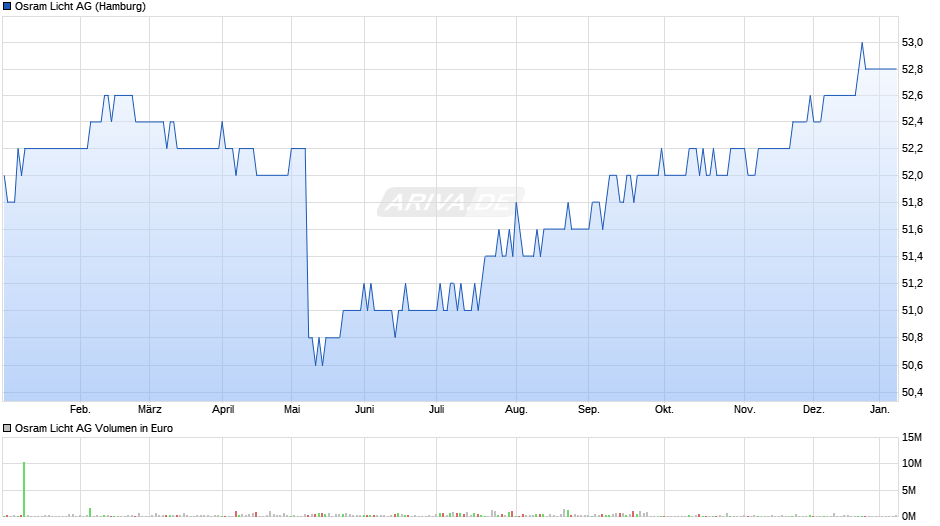Click the 'Sep.' month label

(589, 409)
